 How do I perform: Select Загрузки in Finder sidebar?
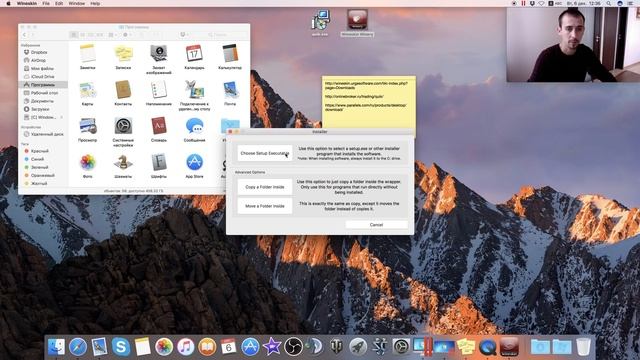click(x=40, y=109)
